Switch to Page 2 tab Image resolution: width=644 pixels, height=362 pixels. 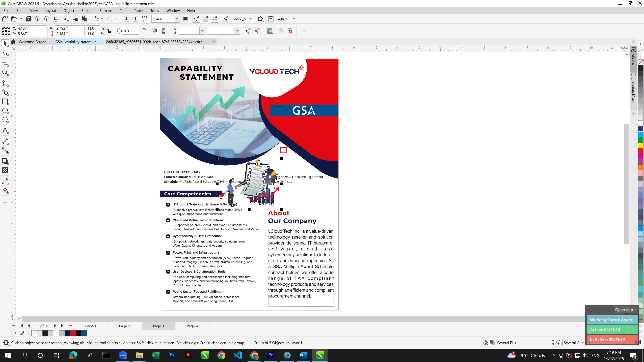click(124, 326)
